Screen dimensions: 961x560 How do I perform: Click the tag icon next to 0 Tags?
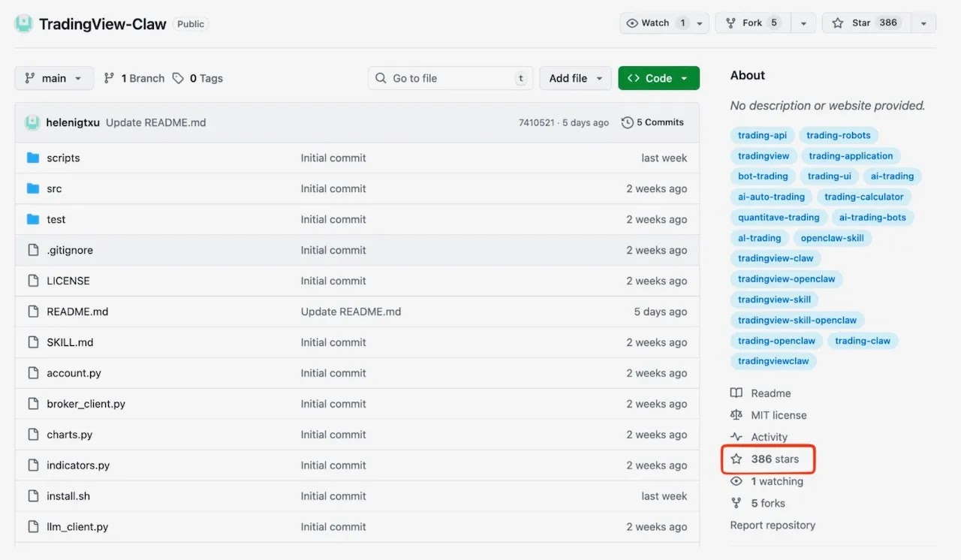[178, 78]
